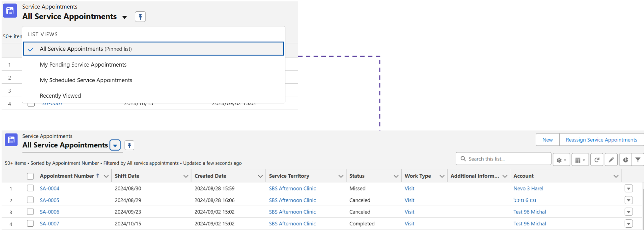Viewport: 644px width, 233px height.
Task: Pin the list view in top panel
Action: tap(140, 17)
